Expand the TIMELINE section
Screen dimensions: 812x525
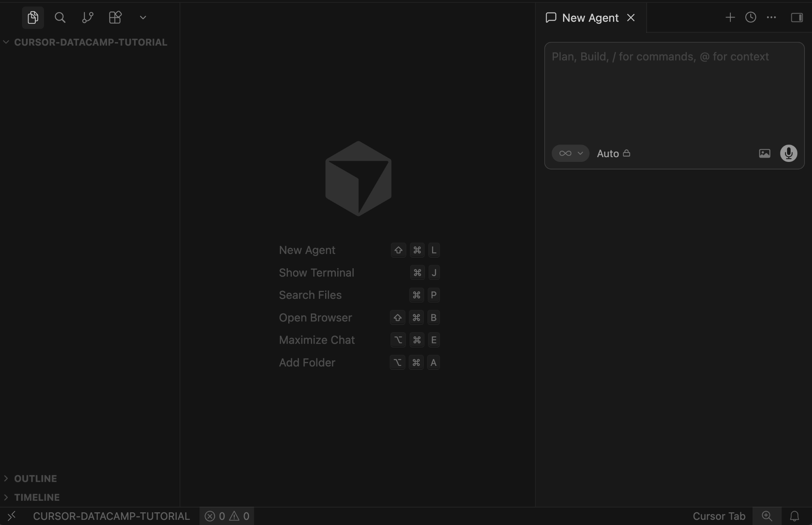(x=90, y=497)
